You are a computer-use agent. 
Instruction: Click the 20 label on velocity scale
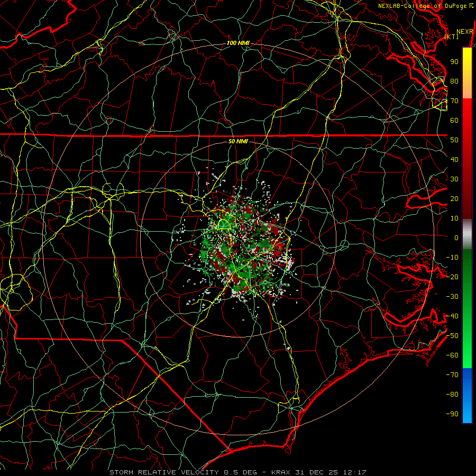[454, 198]
